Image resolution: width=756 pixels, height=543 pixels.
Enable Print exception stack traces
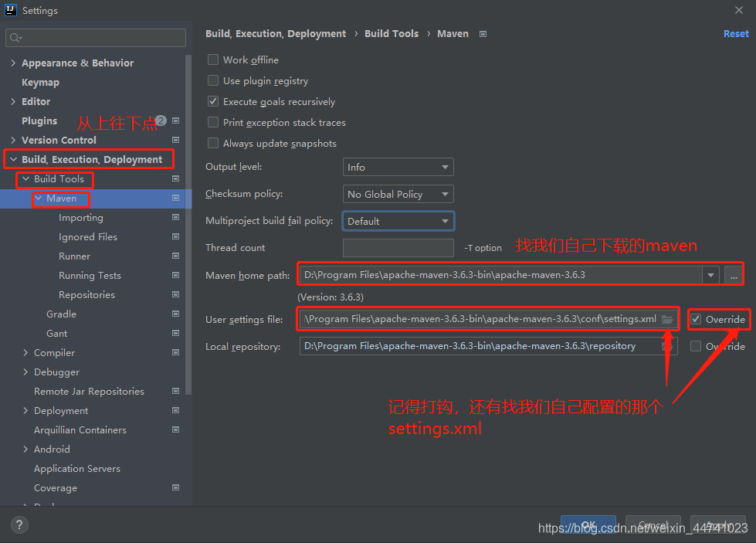pyautogui.click(x=212, y=122)
